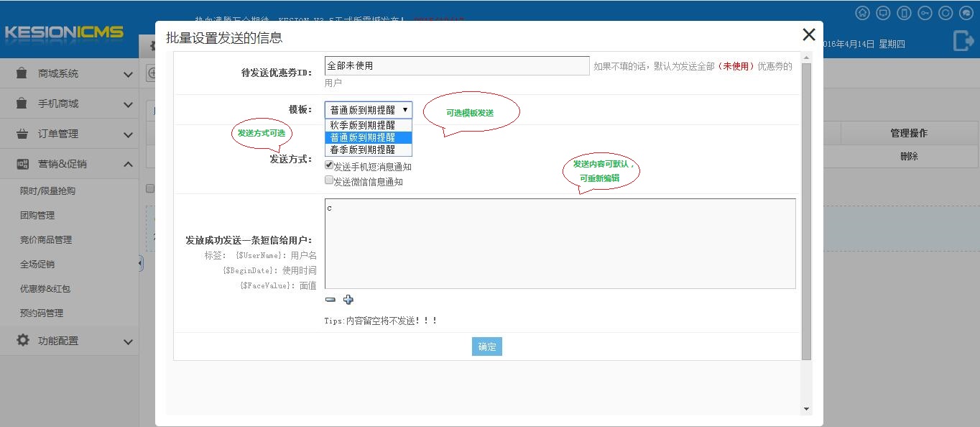Click the dialog scrollbar down arrow
The height and width of the screenshot is (427, 980).
point(806,409)
